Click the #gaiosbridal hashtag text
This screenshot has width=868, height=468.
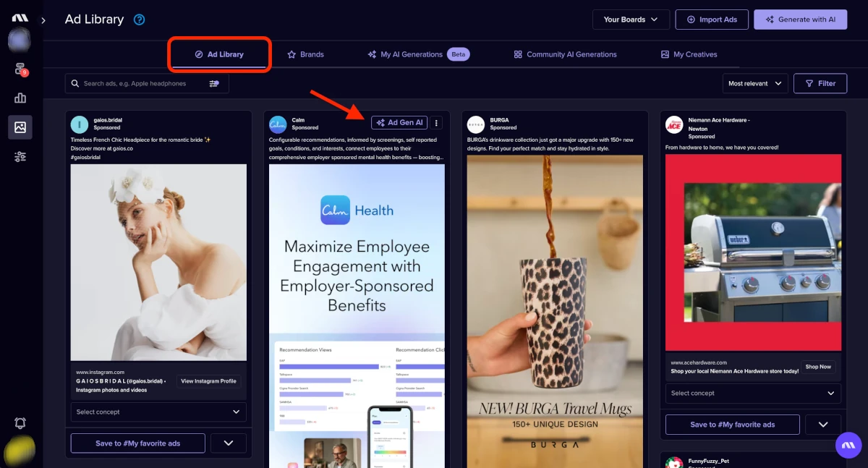pos(87,156)
